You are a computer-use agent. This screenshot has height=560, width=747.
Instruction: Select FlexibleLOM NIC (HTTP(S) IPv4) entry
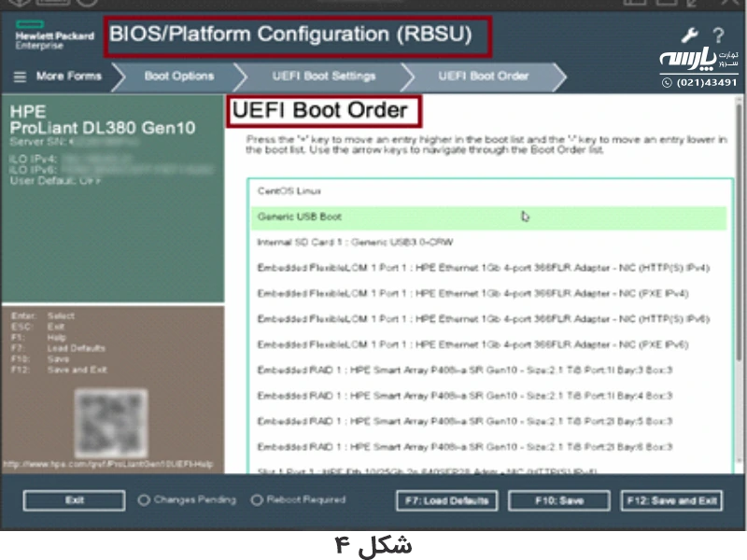point(489,268)
